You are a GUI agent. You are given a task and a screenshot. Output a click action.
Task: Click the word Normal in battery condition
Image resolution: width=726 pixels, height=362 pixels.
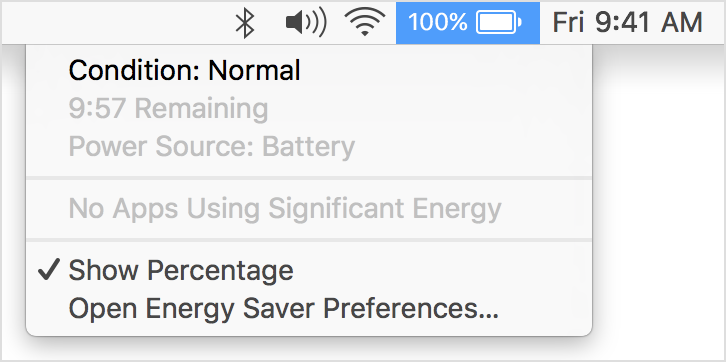pos(254,71)
